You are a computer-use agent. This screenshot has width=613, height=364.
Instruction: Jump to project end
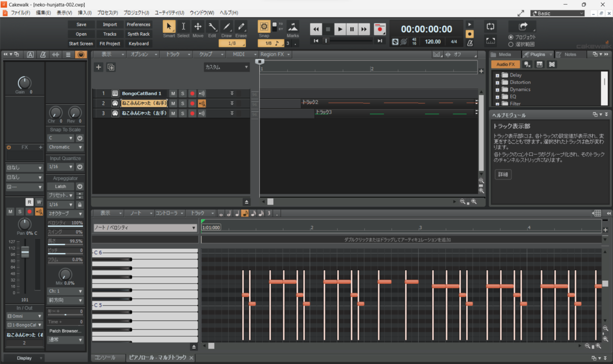(x=380, y=41)
